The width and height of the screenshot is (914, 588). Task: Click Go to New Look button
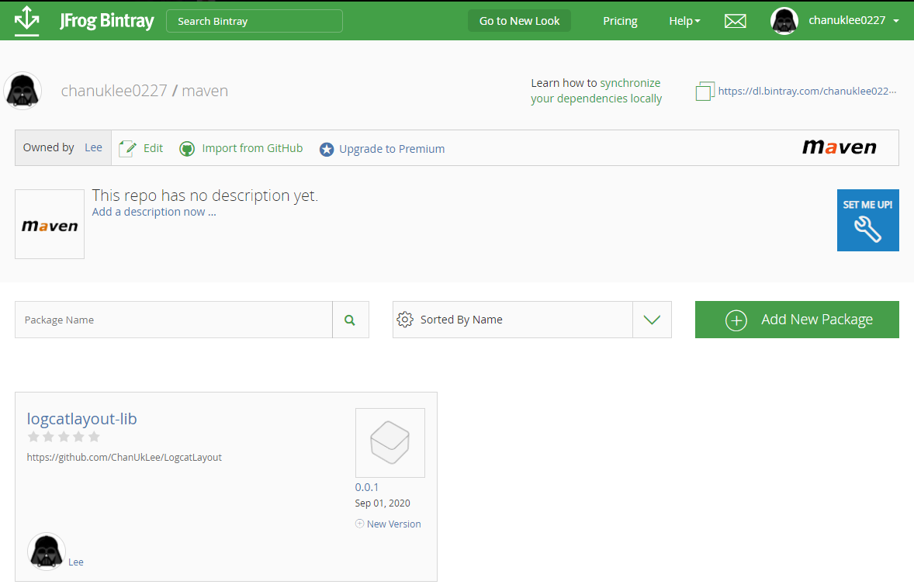click(519, 21)
